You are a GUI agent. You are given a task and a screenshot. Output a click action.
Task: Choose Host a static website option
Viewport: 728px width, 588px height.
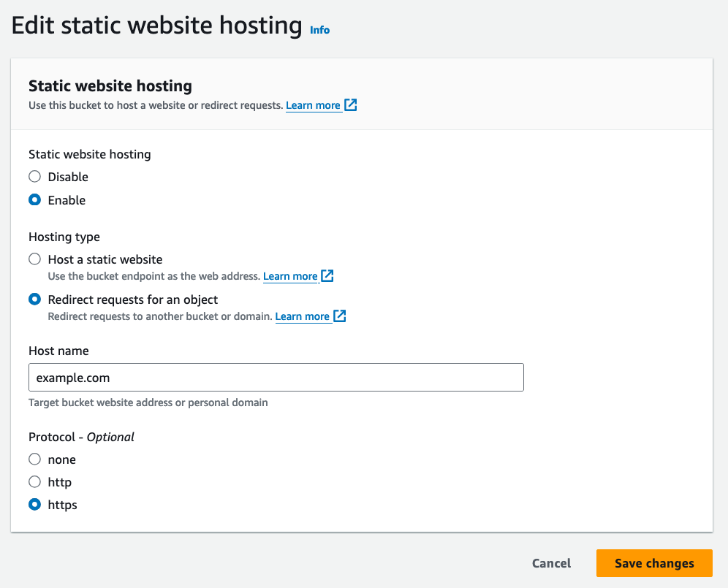point(34,259)
